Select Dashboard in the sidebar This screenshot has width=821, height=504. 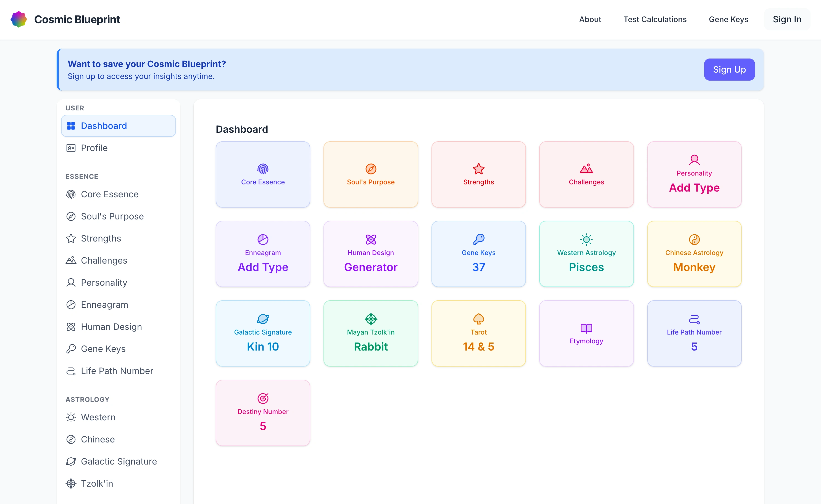coord(119,126)
